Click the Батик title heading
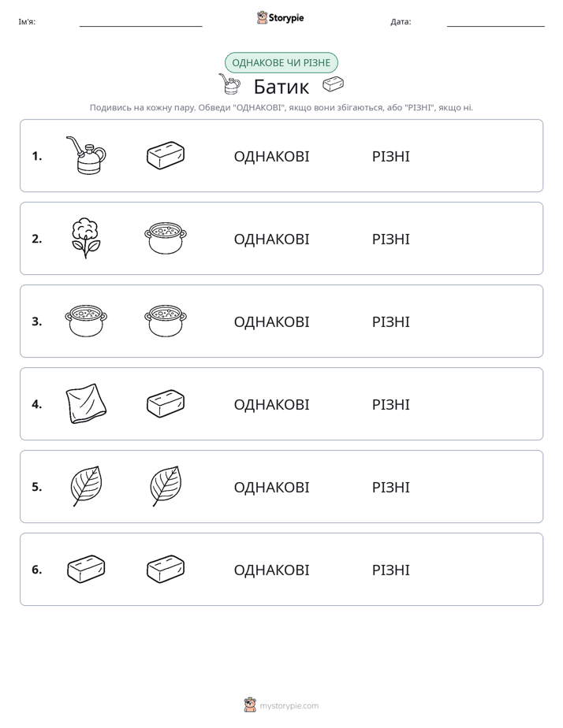Image resolution: width=563 pixels, height=728 pixels. [x=281, y=87]
